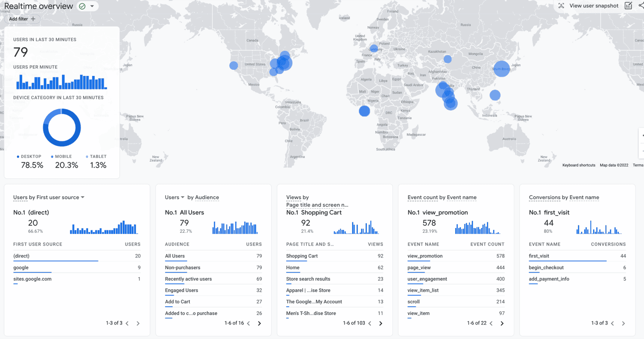Go to next page of Event count card
The image size is (644, 339).
click(x=502, y=323)
